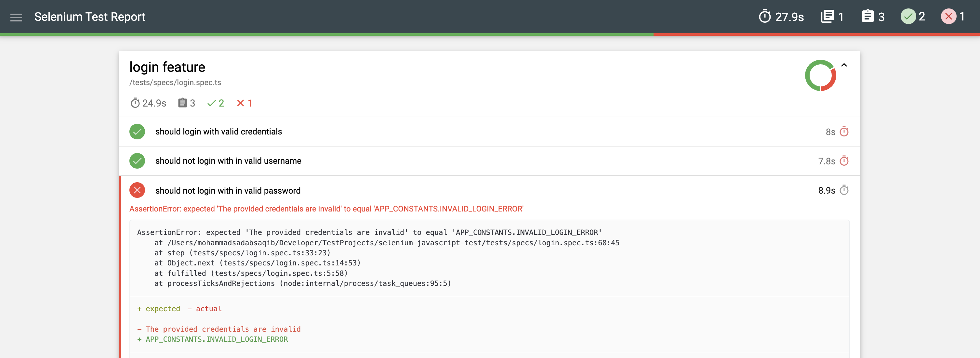Viewport: 980px width, 358px height.
Task: Click the 7.8s duration timer icon
Action: click(844, 161)
